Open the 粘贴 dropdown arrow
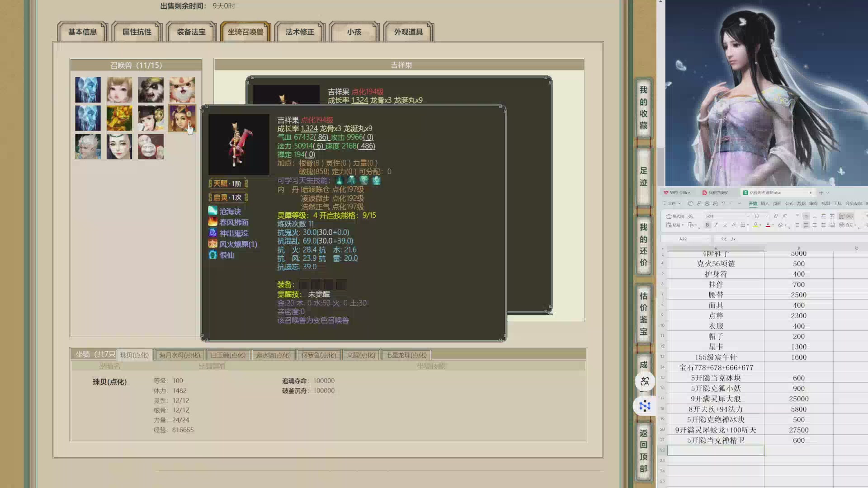This screenshot has width=868, height=488. 683,225
